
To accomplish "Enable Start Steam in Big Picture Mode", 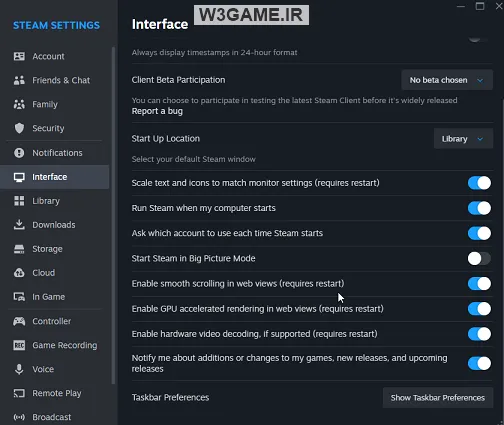I will pos(479,258).
